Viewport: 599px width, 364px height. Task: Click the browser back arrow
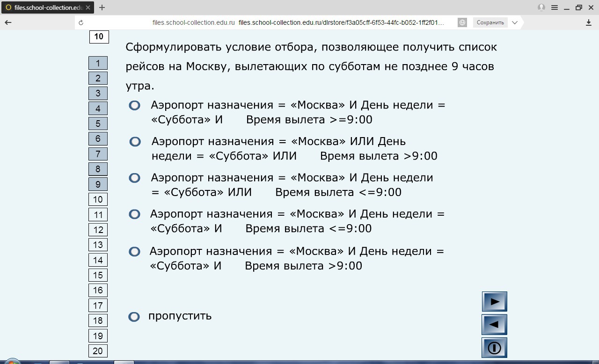8,22
